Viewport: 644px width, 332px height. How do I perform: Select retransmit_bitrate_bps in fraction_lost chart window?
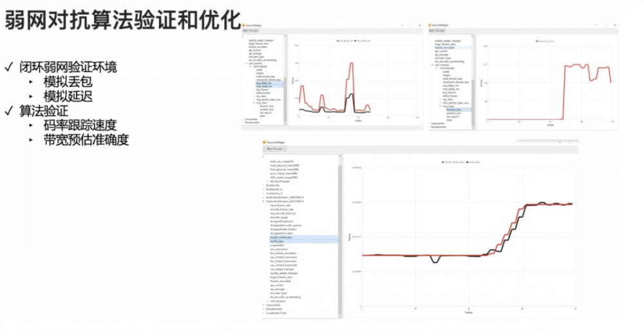455,82
